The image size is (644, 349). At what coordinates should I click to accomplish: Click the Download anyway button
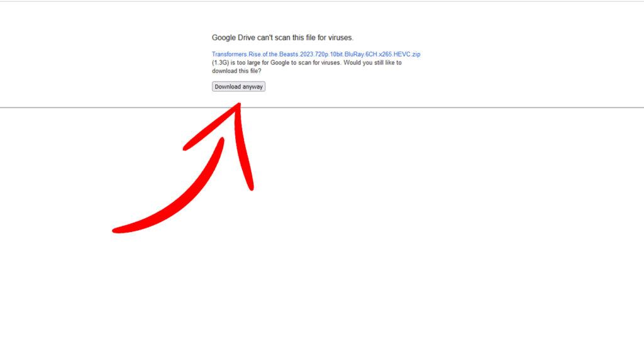click(x=238, y=87)
